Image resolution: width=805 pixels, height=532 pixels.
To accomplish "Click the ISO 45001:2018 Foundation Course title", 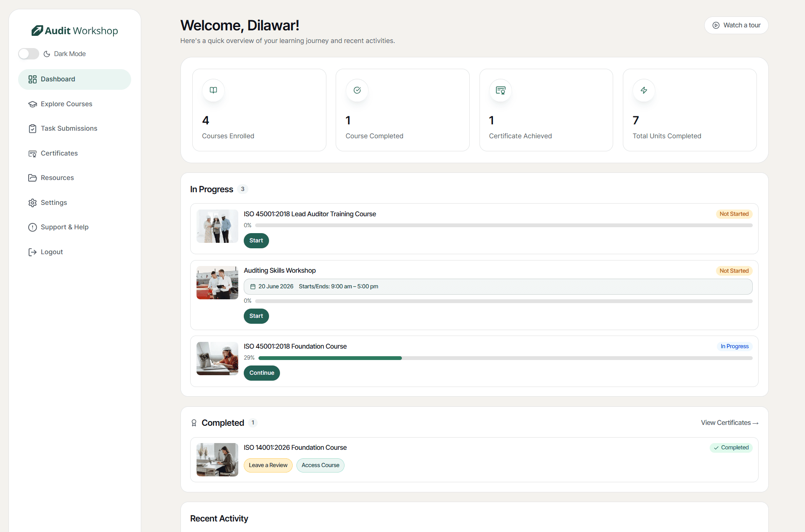I will [x=295, y=347].
